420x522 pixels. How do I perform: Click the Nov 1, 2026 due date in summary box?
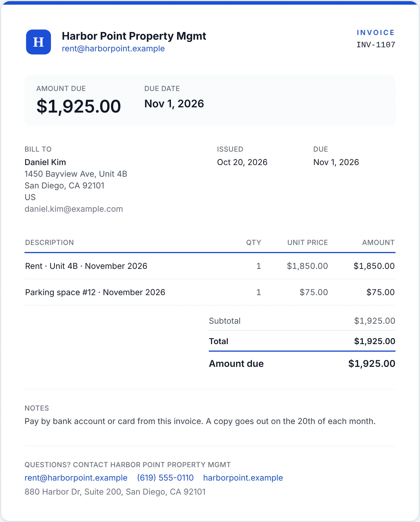(174, 104)
